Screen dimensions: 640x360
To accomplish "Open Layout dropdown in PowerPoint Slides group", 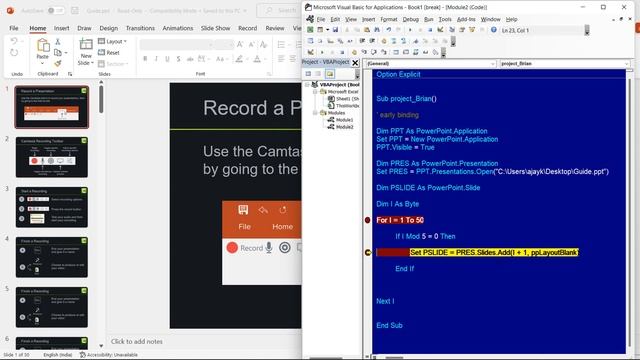I will 113,41.
